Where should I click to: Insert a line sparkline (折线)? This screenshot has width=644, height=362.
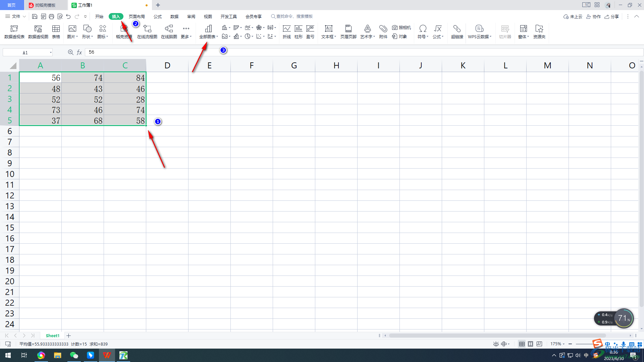click(287, 32)
